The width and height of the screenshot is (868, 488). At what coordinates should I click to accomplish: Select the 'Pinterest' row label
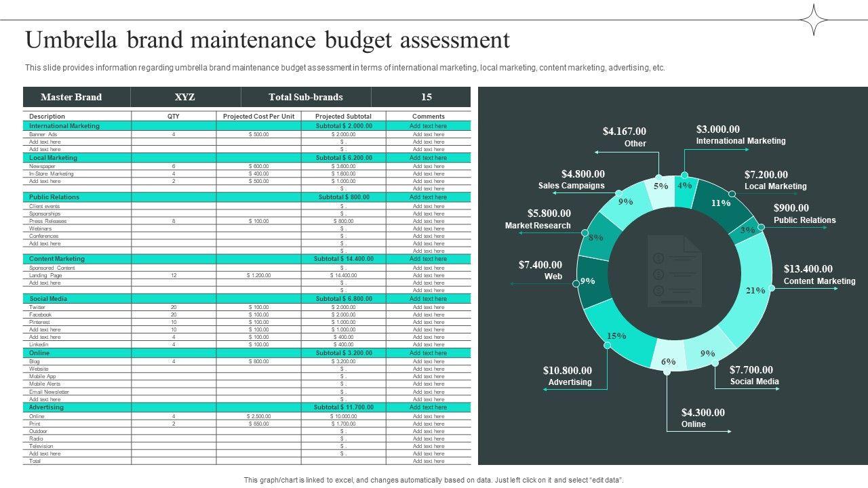40,322
